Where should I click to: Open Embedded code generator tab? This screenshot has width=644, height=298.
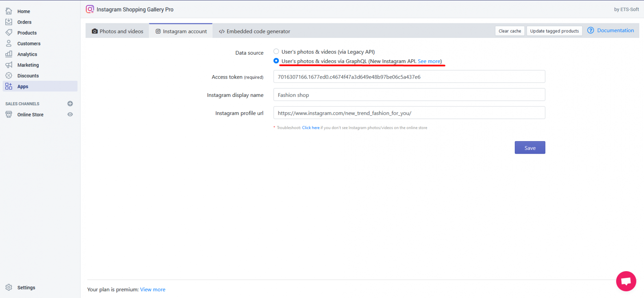[x=254, y=31]
